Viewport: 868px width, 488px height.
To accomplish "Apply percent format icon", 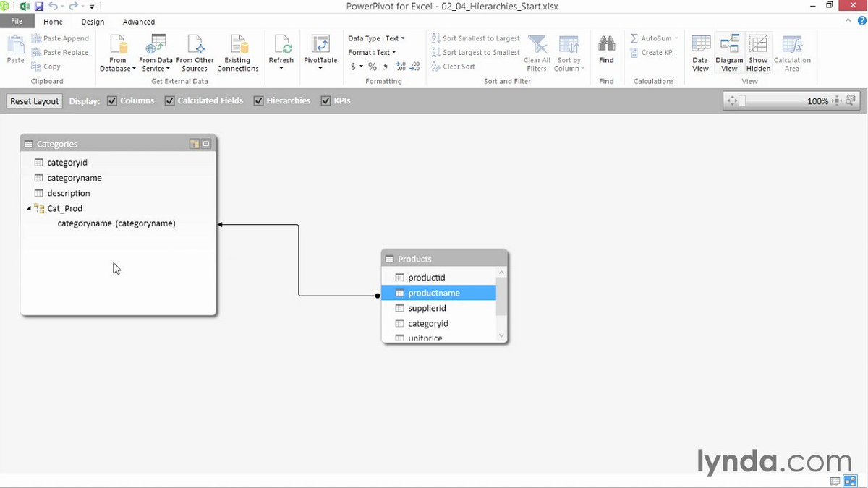I will click(372, 67).
